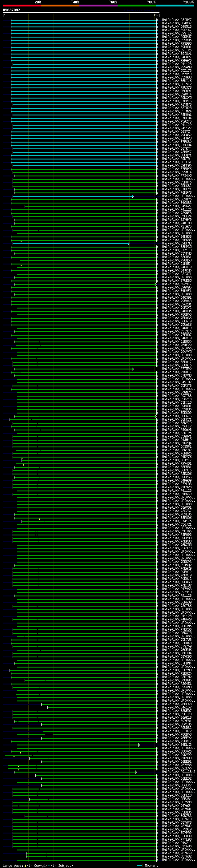Click label UniRef100_B2YHY9
Image resolution: width=197 pixels, height=868 pixels.
click(x=177, y=220)
